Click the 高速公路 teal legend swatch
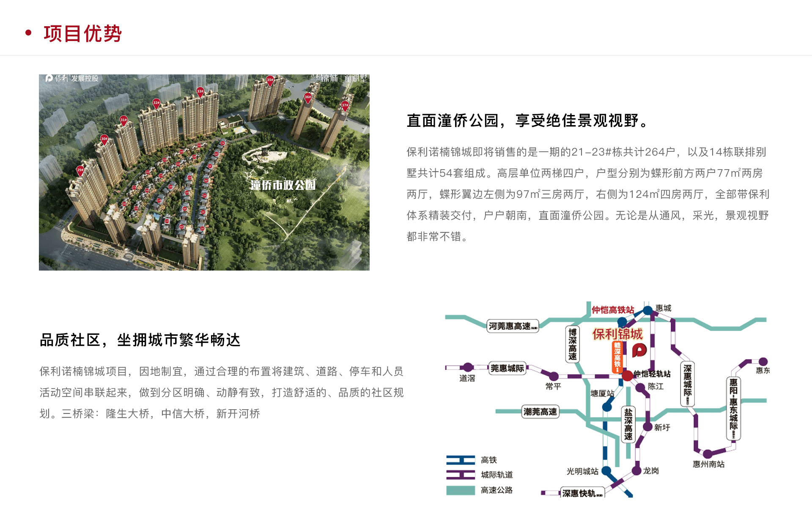Viewport: 812px width, 509px height. click(461, 490)
